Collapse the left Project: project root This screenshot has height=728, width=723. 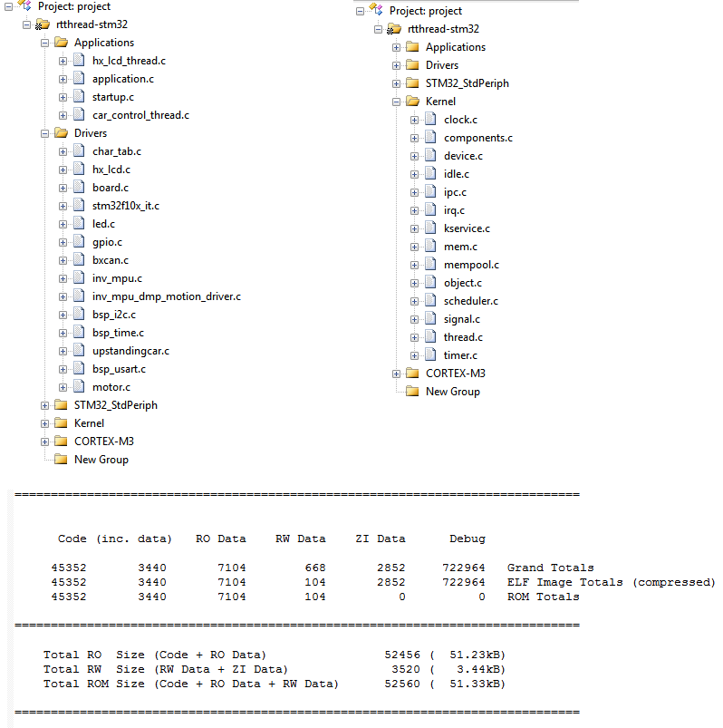[8, 7]
